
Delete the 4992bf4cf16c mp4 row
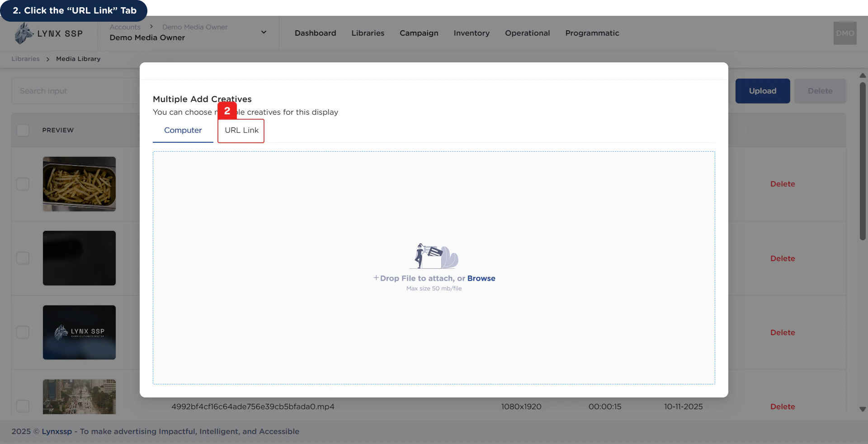coord(782,407)
